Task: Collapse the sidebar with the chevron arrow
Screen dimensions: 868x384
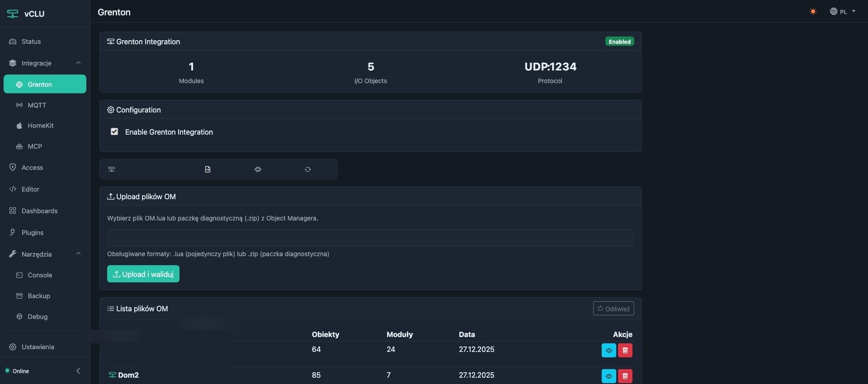Action: [78, 371]
